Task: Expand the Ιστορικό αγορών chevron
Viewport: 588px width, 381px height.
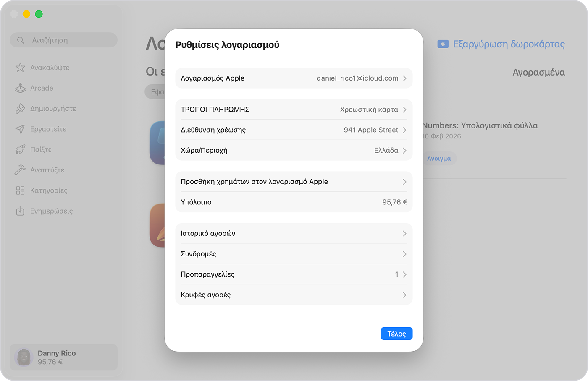Action: tap(404, 233)
